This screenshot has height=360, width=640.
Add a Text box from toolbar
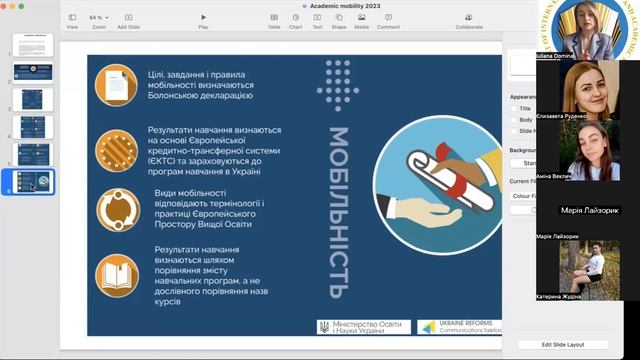click(x=317, y=21)
